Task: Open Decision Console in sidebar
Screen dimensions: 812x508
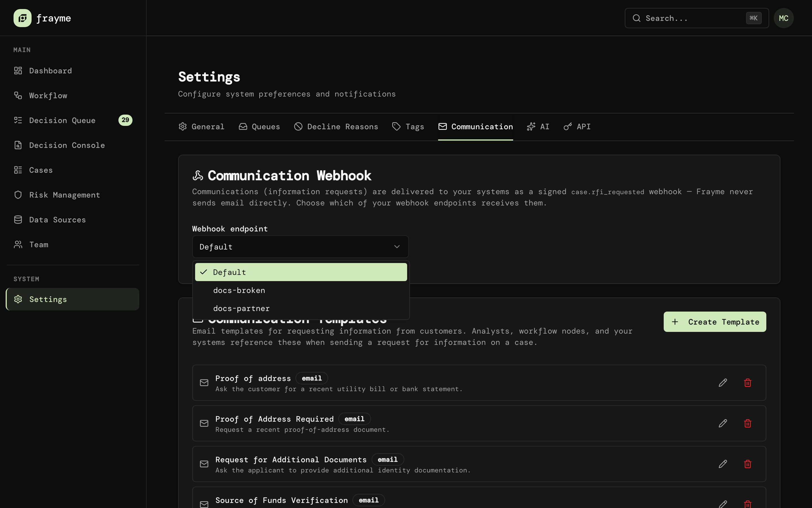Action: tap(73, 145)
